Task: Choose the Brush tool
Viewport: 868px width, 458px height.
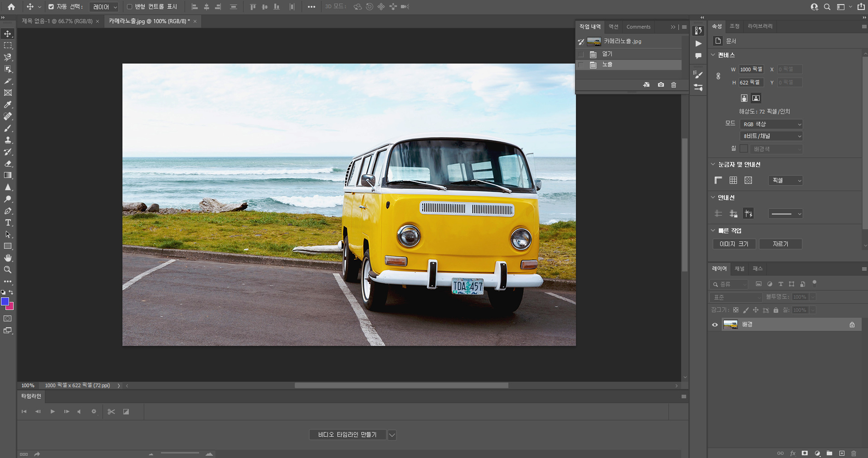Action: [x=8, y=128]
